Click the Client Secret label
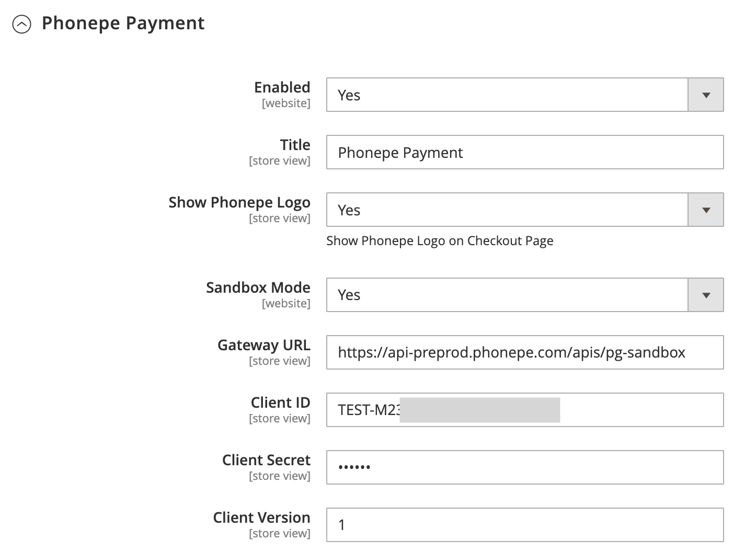 266,460
